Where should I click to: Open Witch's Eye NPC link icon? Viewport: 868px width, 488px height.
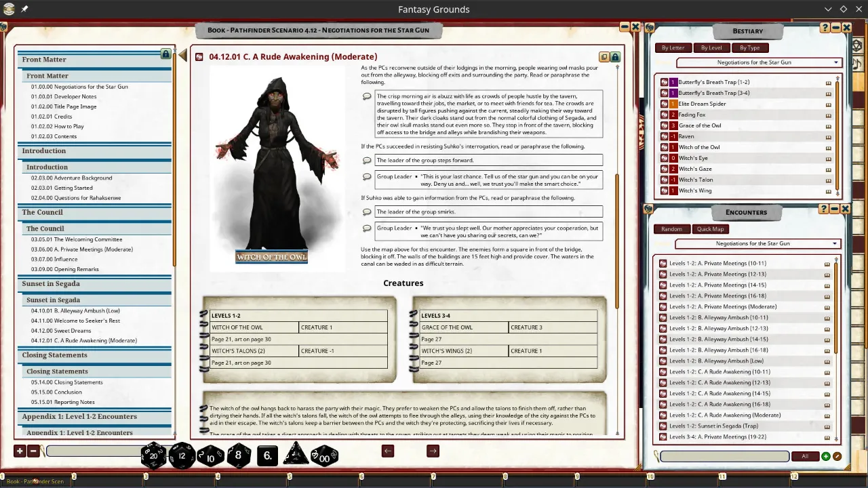coord(665,158)
